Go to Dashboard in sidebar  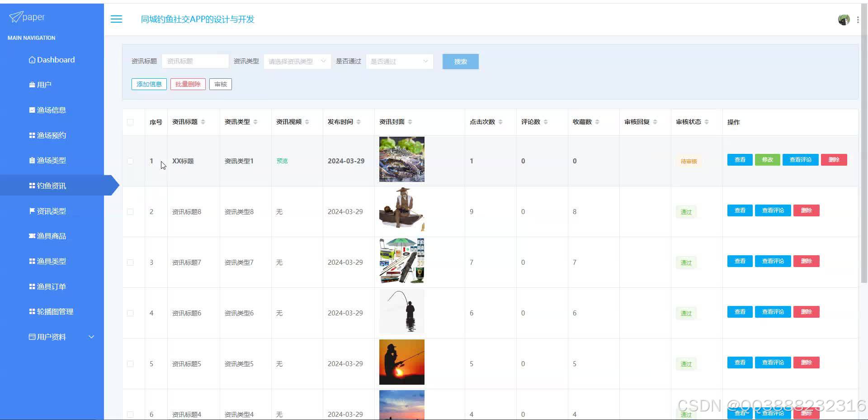52,60
